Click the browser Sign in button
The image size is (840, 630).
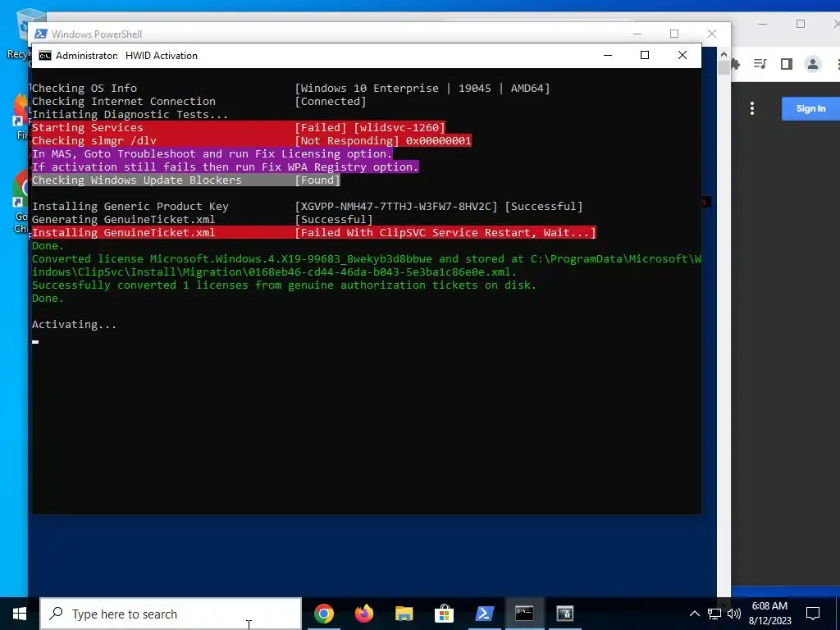[x=810, y=109]
